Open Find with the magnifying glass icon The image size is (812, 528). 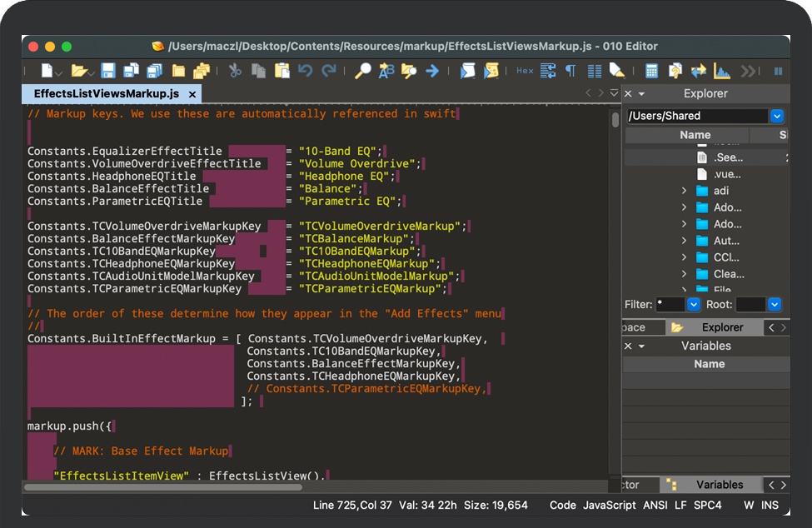(x=362, y=71)
